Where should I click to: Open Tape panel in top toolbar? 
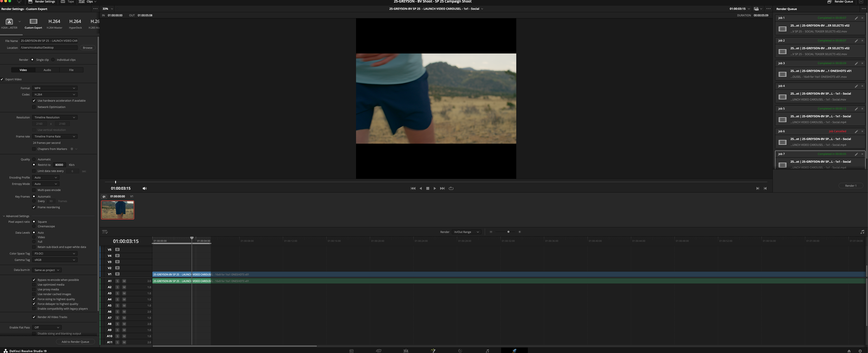pyautogui.click(x=67, y=2)
